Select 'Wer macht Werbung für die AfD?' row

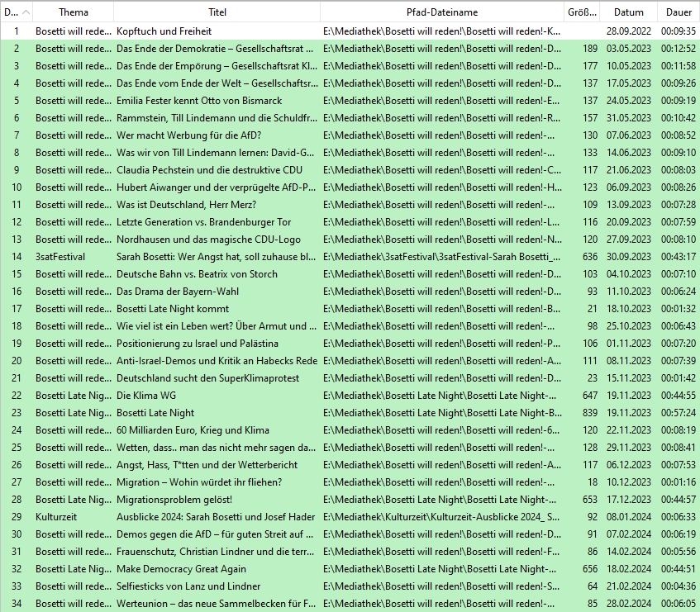tap(188, 135)
